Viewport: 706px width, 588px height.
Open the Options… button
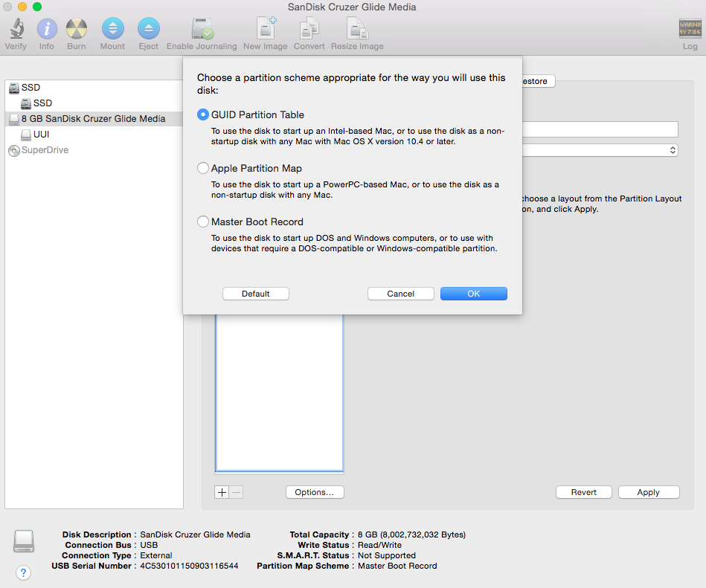(x=315, y=492)
